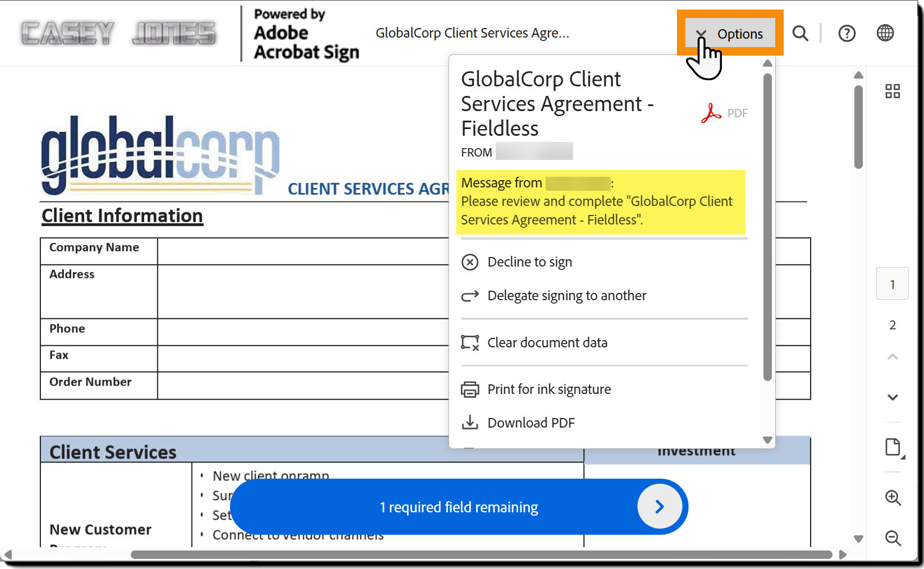Click the document vertical scrollbar thumb
This screenshot has width=924, height=569.
click(x=858, y=127)
